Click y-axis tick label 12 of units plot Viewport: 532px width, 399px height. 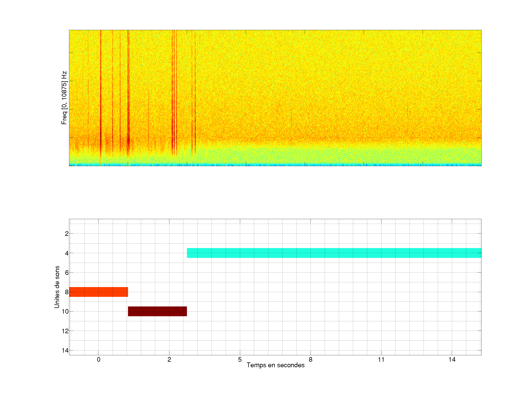pos(65,331)
